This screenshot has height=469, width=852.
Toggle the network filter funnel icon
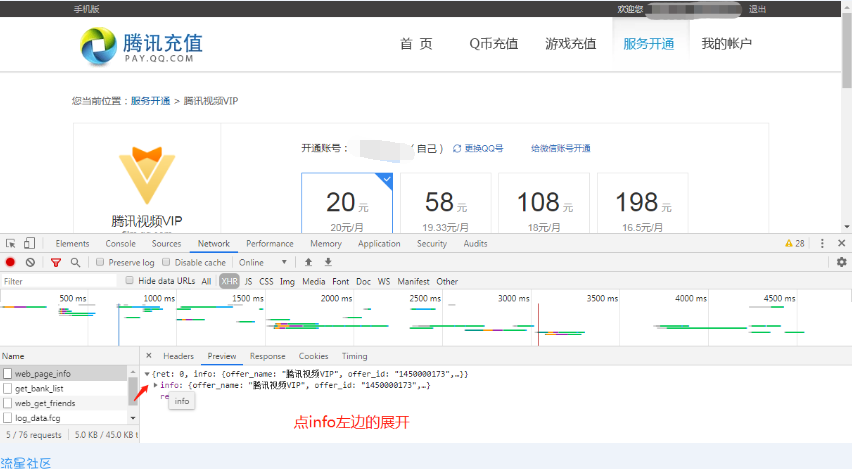tap(55, 262)
